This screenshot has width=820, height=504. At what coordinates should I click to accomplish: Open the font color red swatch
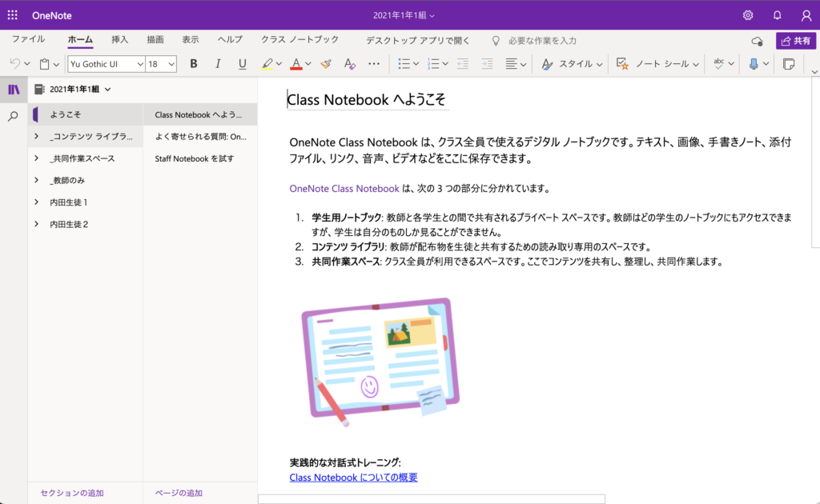click(x=296, y=64)
